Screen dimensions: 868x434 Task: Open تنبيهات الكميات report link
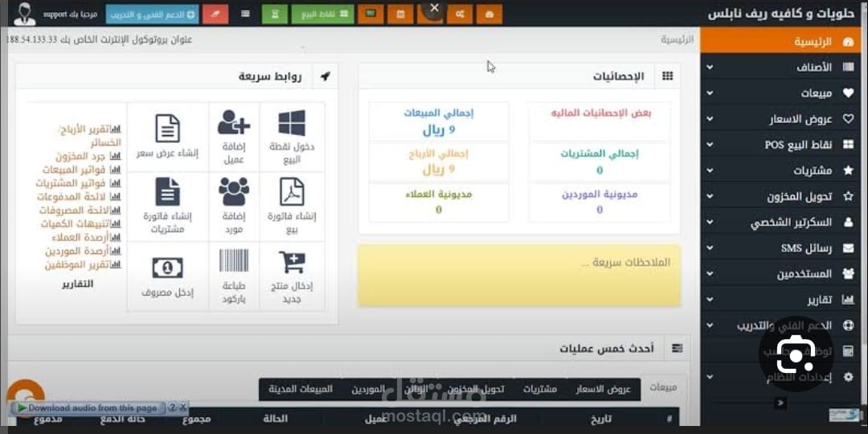pos(80,223)
